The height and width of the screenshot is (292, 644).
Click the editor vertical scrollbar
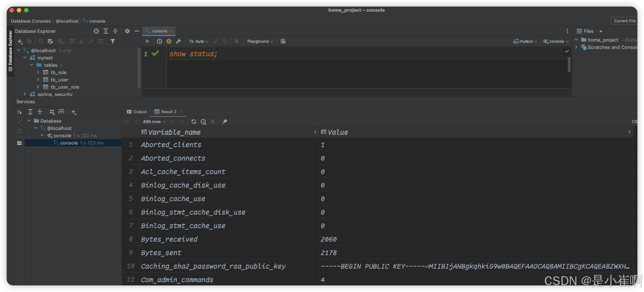569,65
